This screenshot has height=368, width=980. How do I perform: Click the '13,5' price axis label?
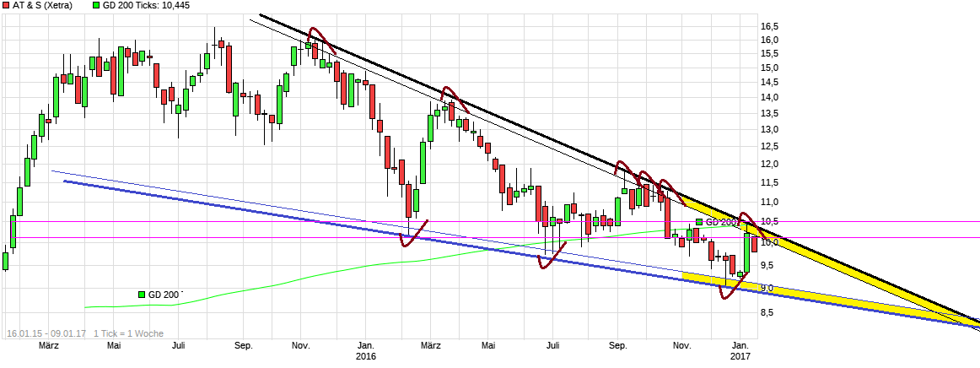tap(769, 113)
